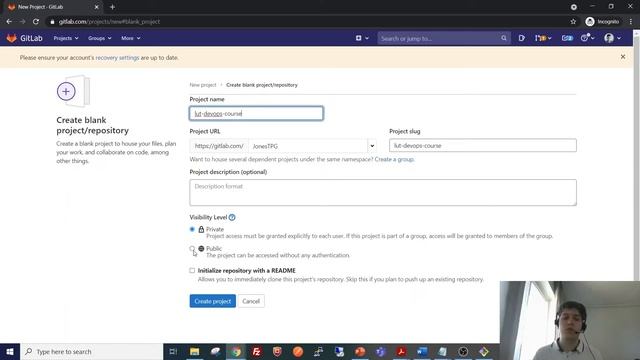Open PowerPoint from the taskbar

pos(360,351)
